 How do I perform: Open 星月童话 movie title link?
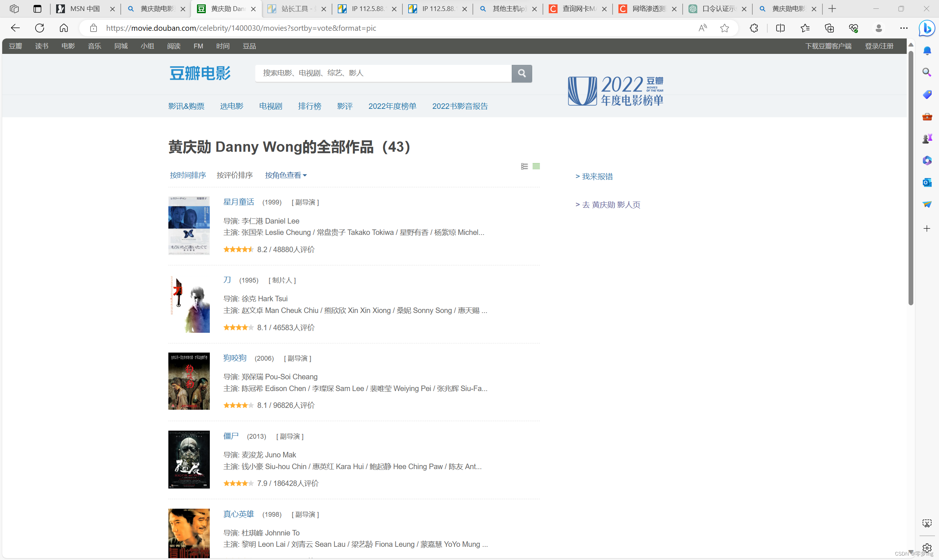(238, 202)
